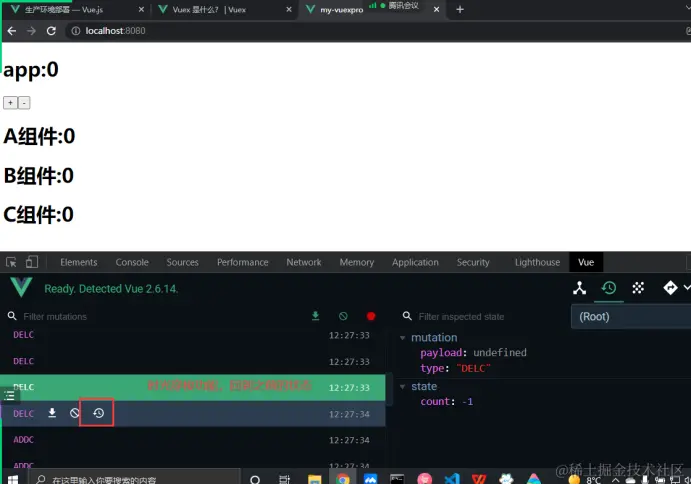Screen dimensions: 691x485
Task: Toggle the red recording button
Action: (x=371, y=316)
